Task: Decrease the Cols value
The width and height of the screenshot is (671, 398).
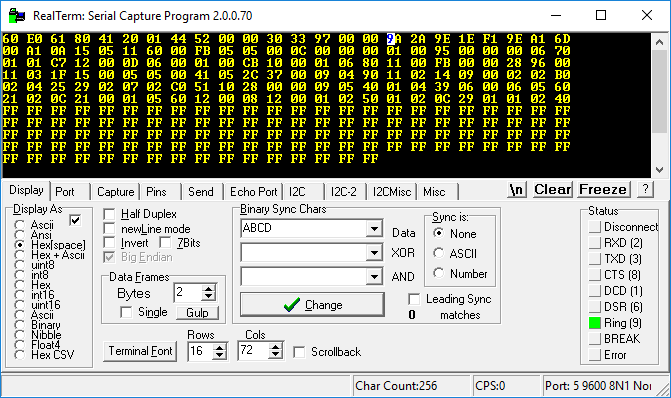Action: [x=276, y=355]
